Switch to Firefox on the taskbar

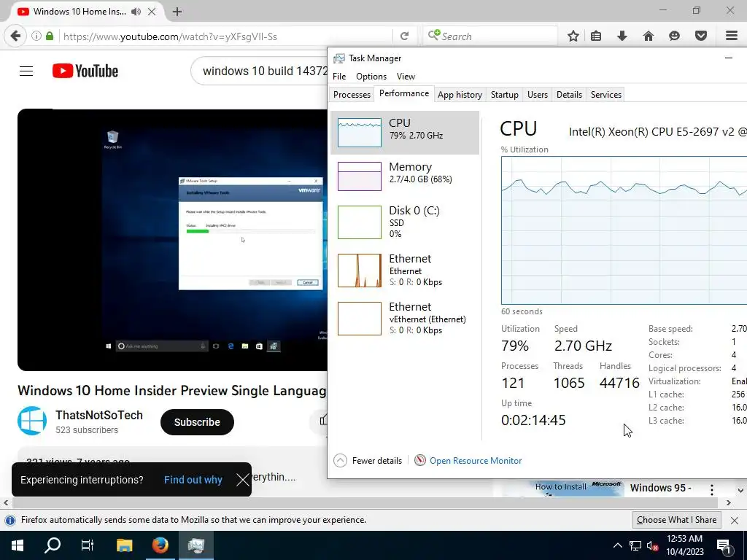pos(160,545)
